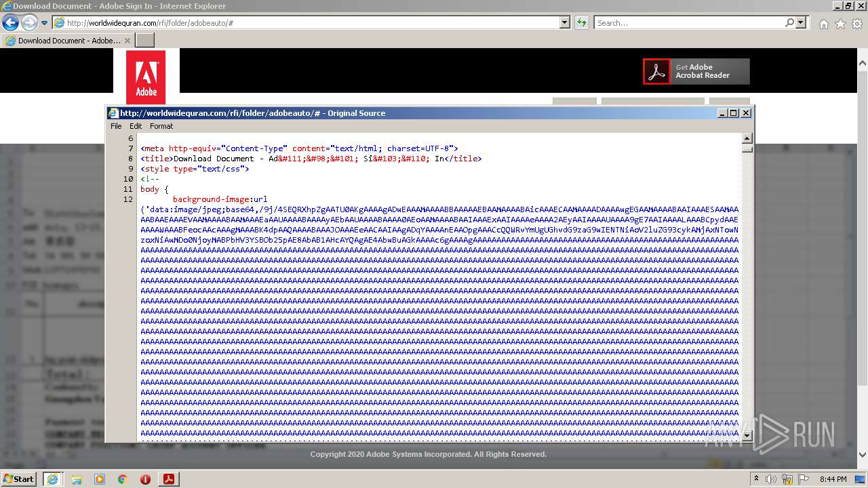Viewport: 868px width, 488px height.
Task: Click line number 6 in the gutter
Action: coord(131,138)
